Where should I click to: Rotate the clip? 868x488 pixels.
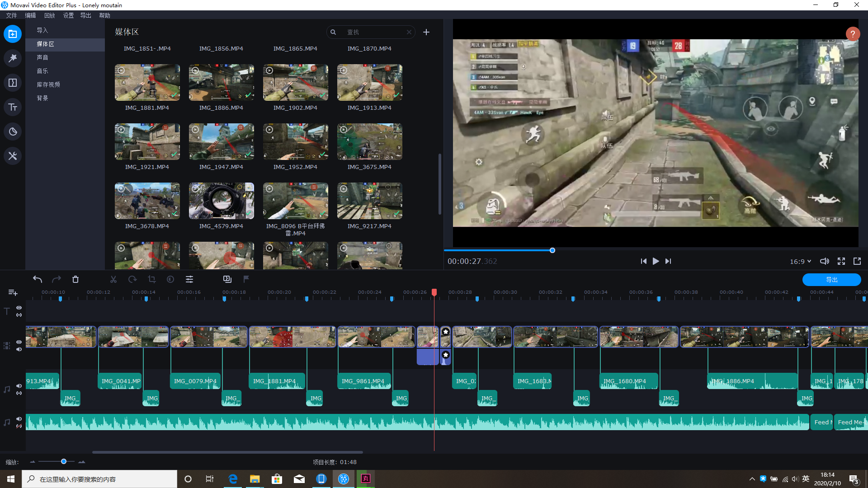[132, 279]
